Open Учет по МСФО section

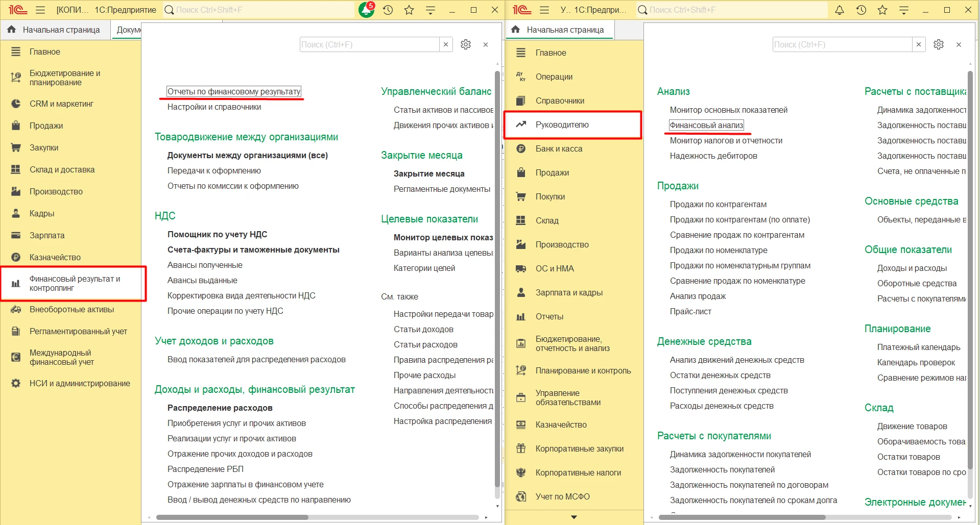(x=573, y=496)
